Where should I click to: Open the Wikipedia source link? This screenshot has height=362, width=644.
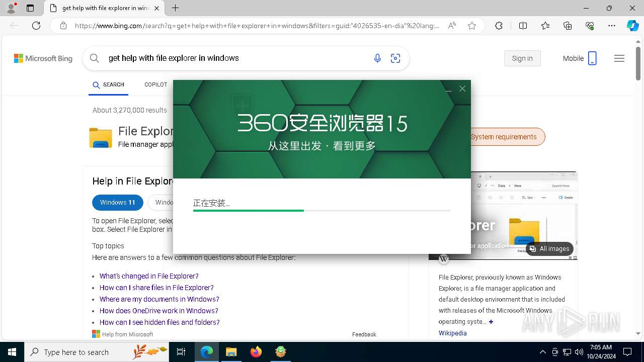pos(453,333)
